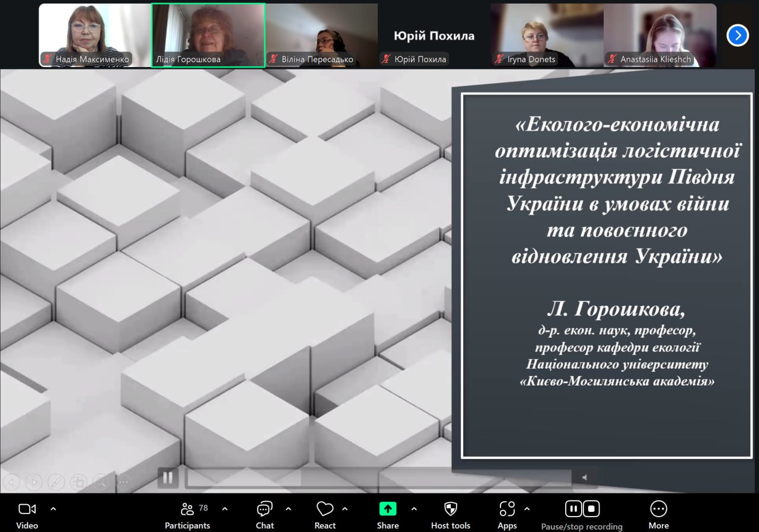This screenshot has height=532, width=759.
Task: Click the green Share screen button
Action: 387,509
